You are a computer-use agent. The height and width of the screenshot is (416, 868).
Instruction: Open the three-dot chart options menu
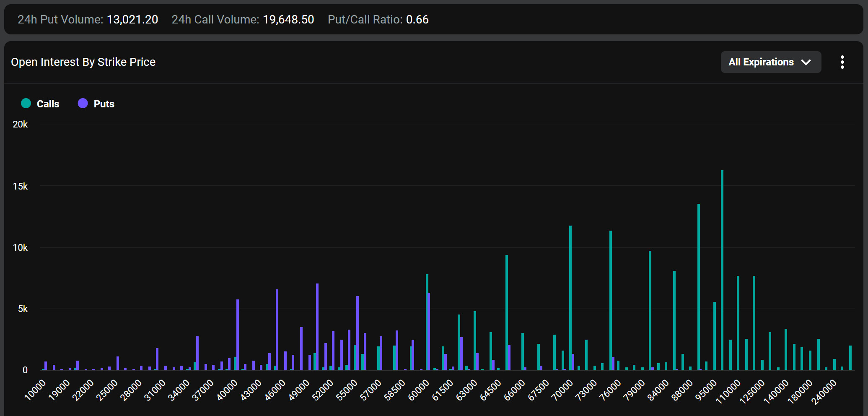pos(842,62)
